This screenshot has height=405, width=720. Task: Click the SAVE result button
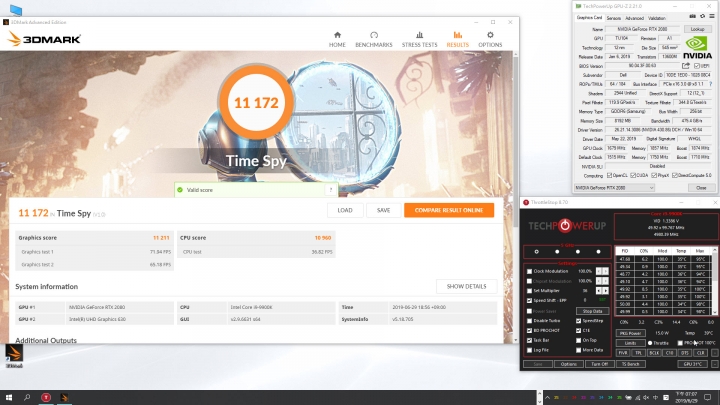click(x=383, y=210)
